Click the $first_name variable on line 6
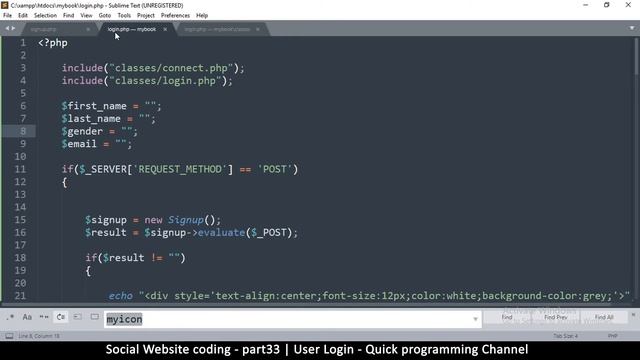 pyautogui.click(x=94, y=106)
